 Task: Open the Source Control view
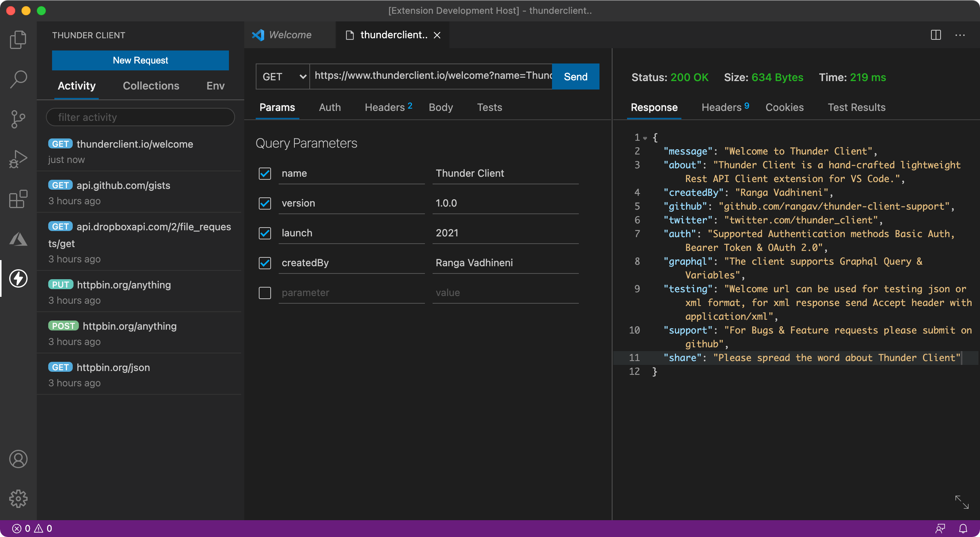click(x=18, y=119)
